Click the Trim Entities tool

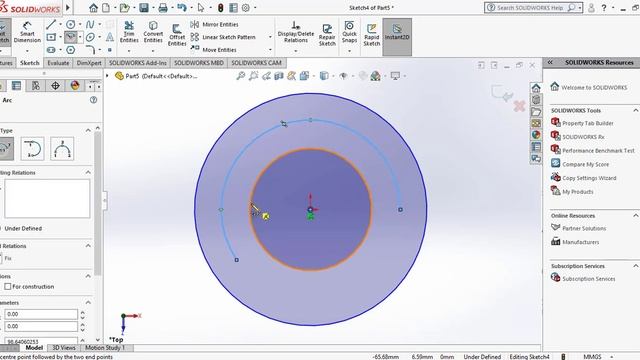[129, 32]
